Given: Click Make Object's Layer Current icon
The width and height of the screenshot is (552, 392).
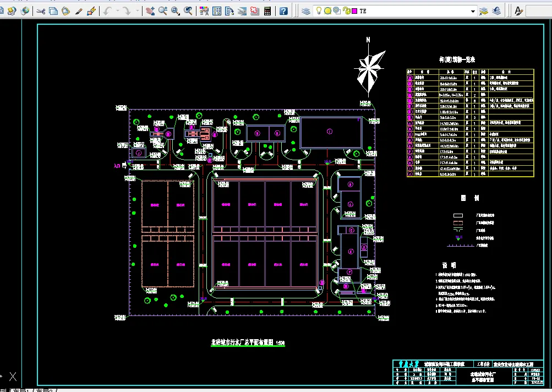Looking at the screenshot, I should 484,11.
